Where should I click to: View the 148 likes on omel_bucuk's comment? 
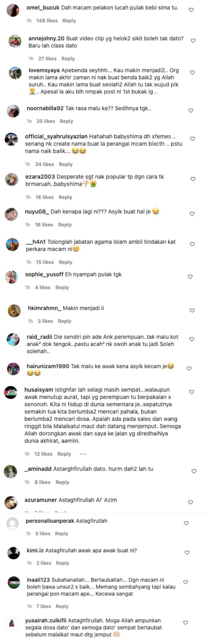pyautogui.click(x=47, y=21)
